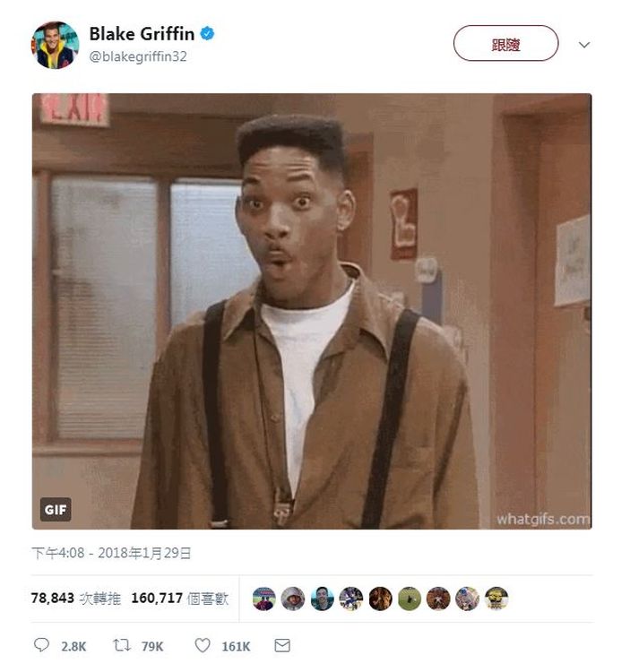
Task: Click the 2.8K reply count
Action: click(x=73, y=646)
